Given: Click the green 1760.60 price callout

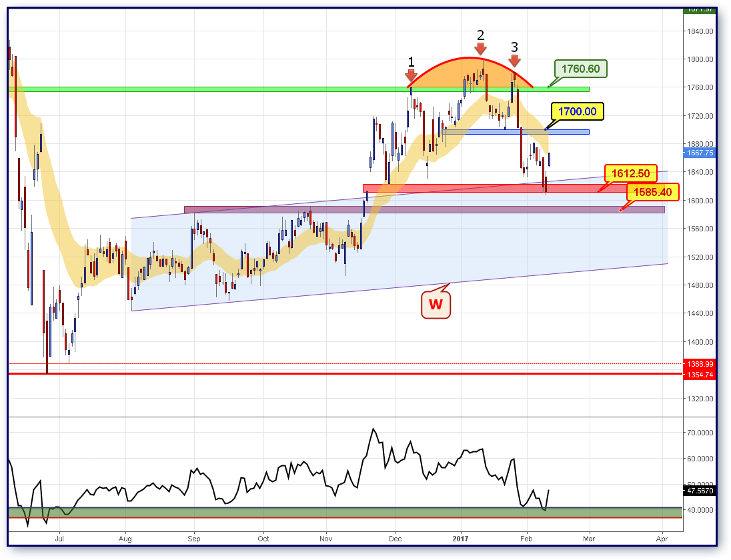Looking at the screenshot, I should point(580,69).
